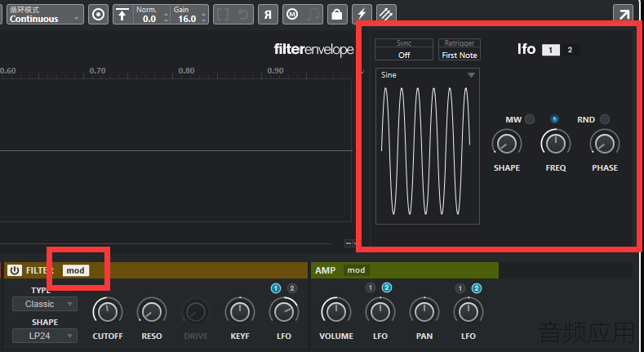Click the Norm. value stepper arrows

tap(166, 17)
